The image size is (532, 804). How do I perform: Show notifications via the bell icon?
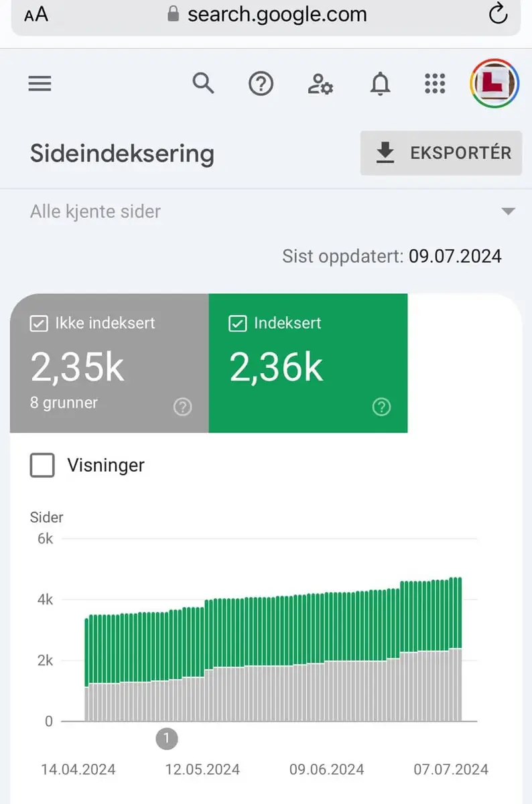(380, 84)
